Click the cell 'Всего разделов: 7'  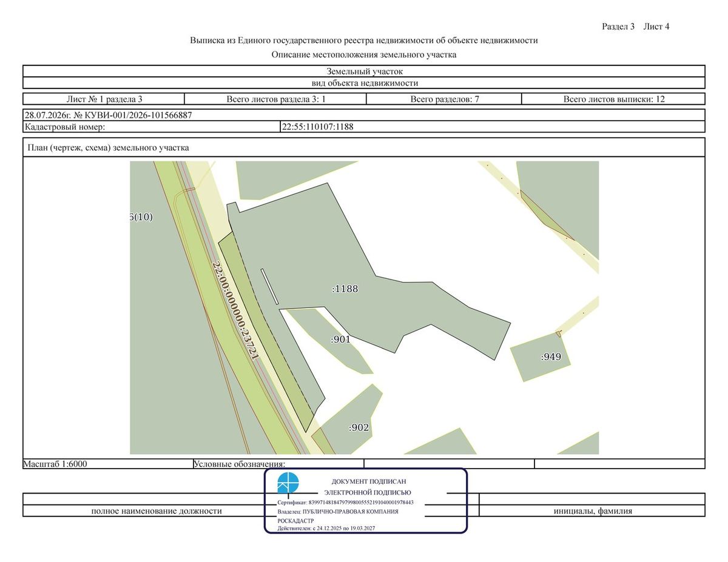tap(445, 99)
